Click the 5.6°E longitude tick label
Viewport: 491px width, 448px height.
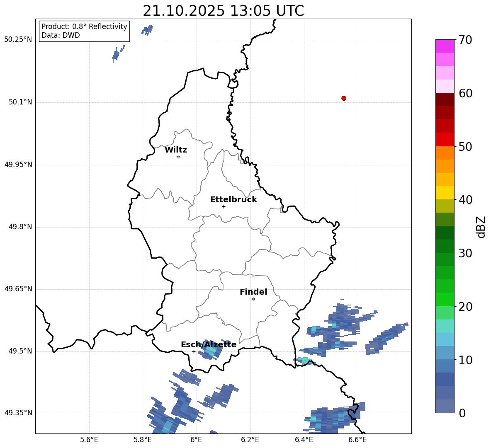[x=89, y=440]
